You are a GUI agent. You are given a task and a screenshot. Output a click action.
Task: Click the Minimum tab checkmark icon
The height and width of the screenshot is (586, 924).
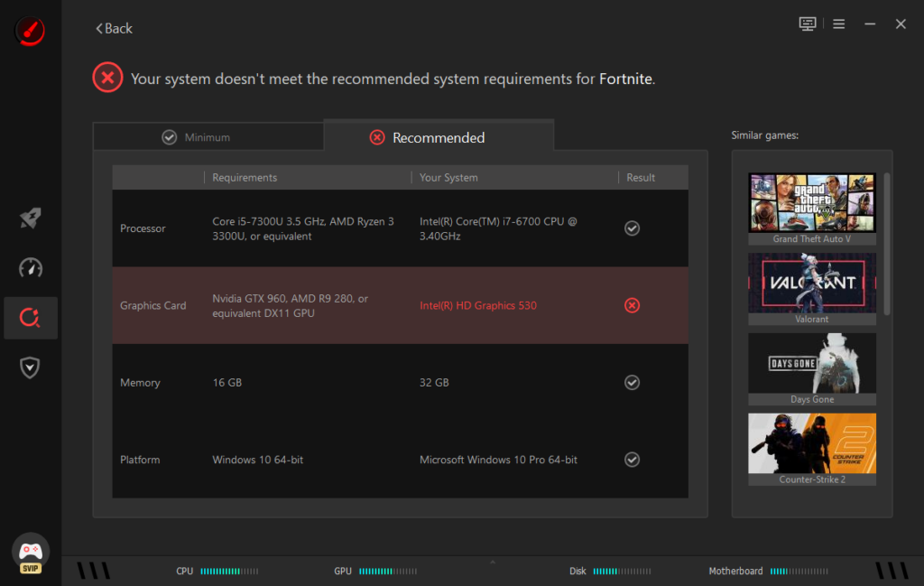tap(169, 136)
